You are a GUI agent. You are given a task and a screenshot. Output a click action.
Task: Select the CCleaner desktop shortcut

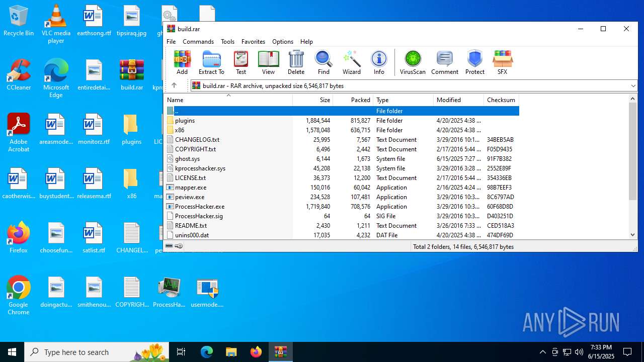(19, 75)
